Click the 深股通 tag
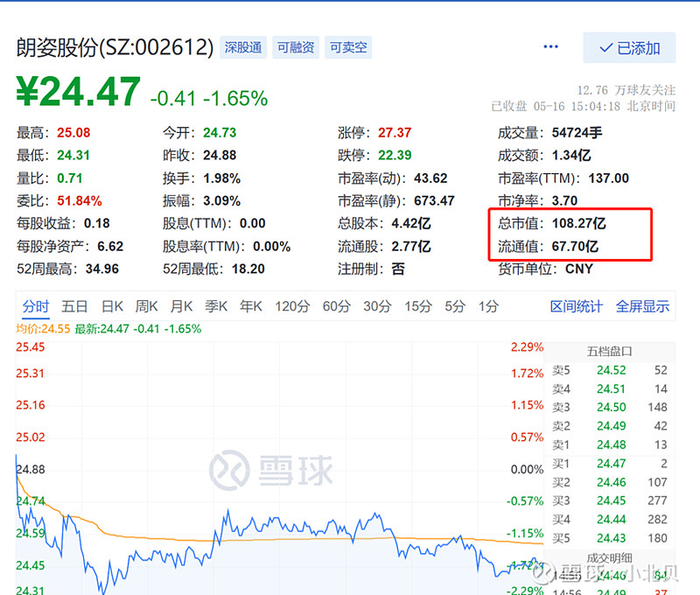The image size is (700, 595). (x=243, y=47)
